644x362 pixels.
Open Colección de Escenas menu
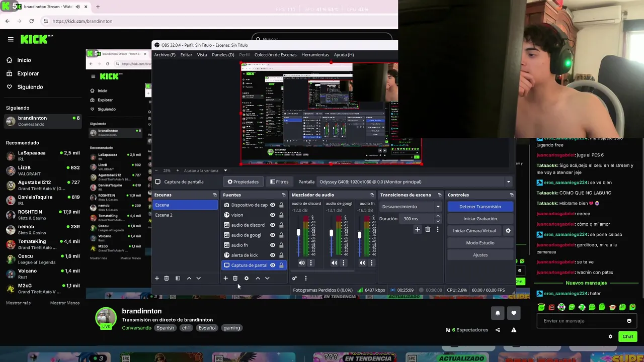[275, 55]
